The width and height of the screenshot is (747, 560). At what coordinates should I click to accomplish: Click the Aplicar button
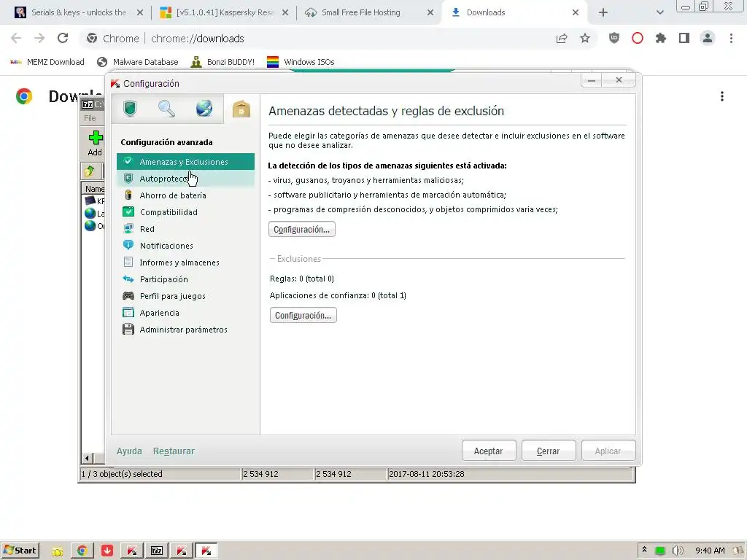(x=608, y=451)
